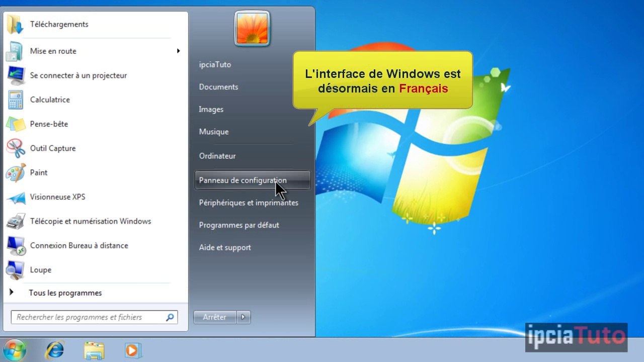
Task: Open Programmes par défaut
Action: point(239,225)
